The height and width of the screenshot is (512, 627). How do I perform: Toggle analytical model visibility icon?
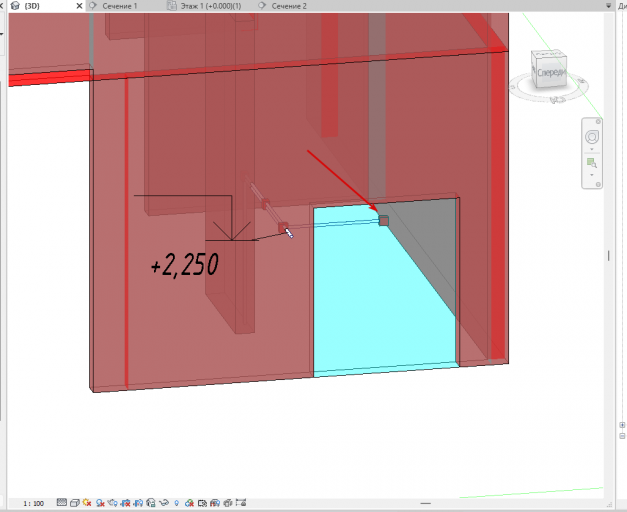tap(215, 503)
